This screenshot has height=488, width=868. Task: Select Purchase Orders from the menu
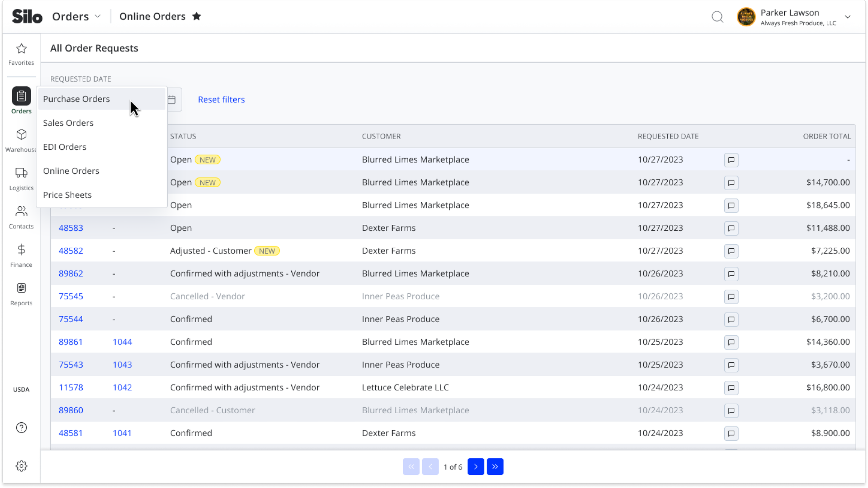76,99
